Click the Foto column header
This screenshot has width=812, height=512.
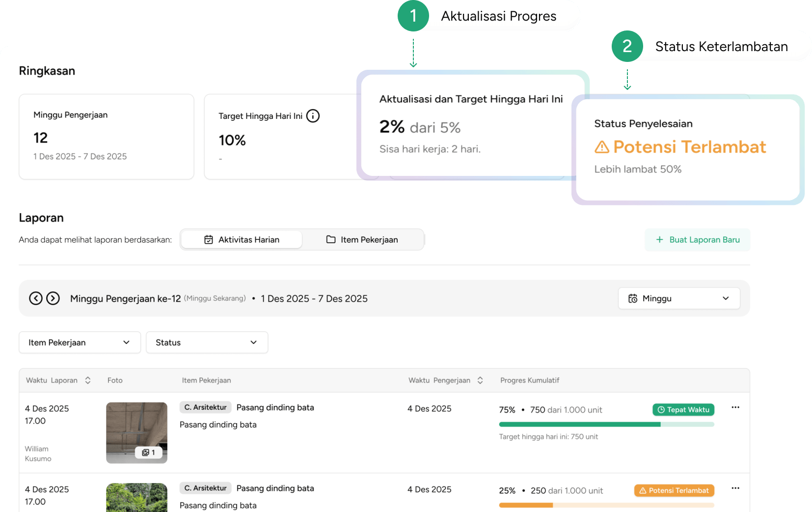[115, 380]
